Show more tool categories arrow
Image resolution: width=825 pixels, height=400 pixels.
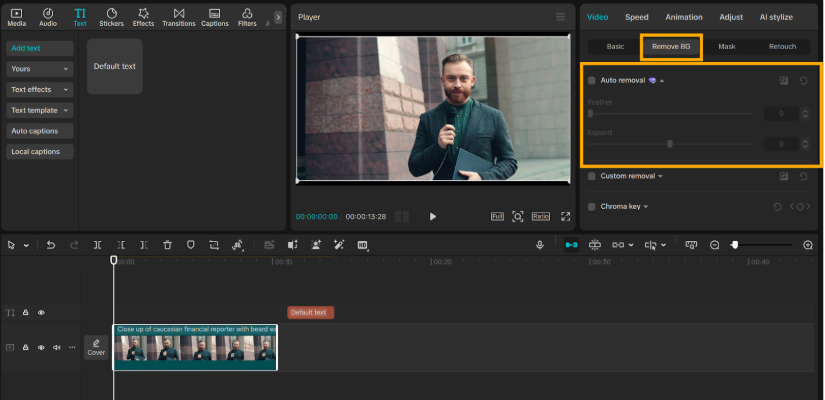click(278, 17)
